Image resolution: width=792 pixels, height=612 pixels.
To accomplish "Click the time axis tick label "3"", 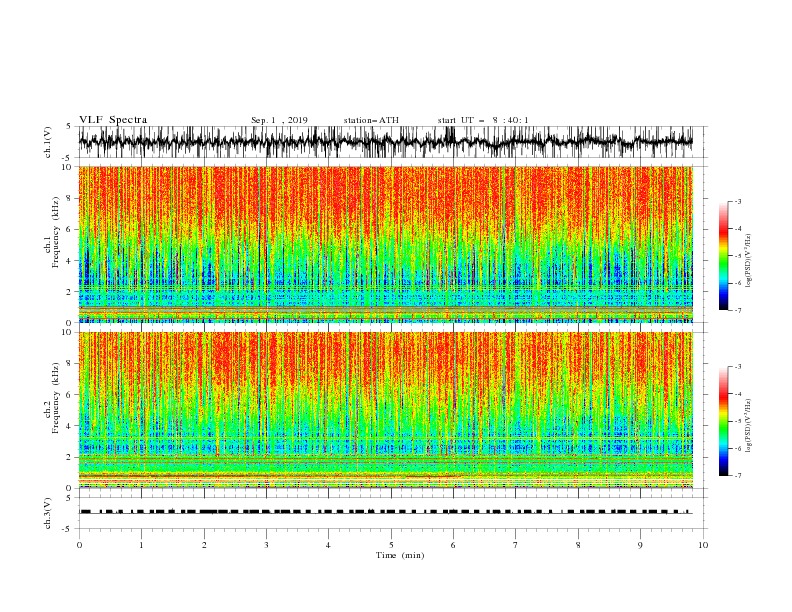I will 266,545.
